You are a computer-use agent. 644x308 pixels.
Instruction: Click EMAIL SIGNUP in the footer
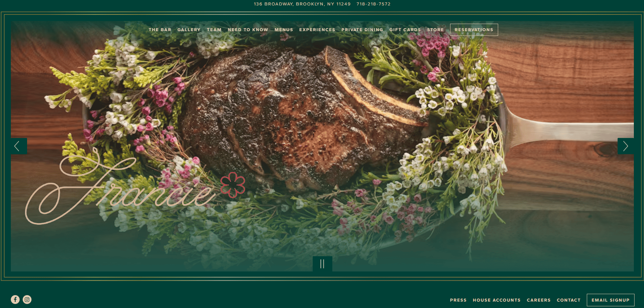click(610, 300)
